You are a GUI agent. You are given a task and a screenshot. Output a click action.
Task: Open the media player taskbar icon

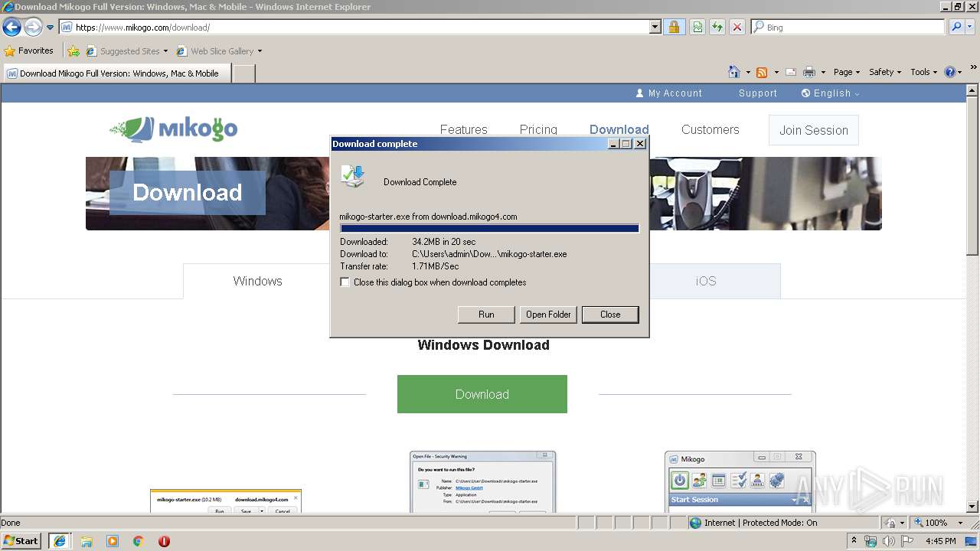tap(113, 541)
